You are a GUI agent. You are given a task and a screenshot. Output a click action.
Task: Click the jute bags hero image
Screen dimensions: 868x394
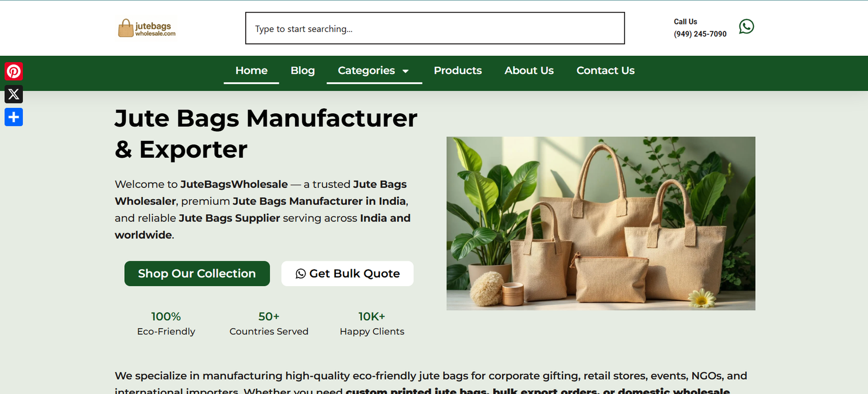click(x=601, y=223)
